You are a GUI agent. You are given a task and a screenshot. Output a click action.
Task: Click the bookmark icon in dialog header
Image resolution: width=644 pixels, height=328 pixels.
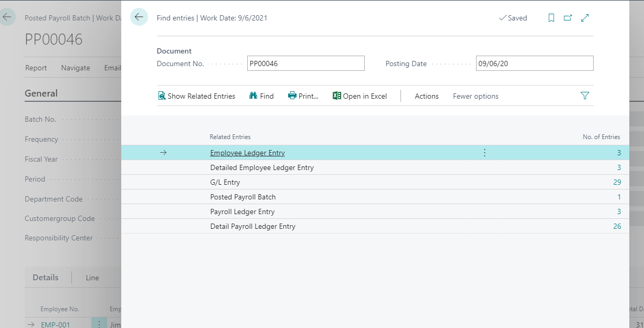click(x=551, y=18)
